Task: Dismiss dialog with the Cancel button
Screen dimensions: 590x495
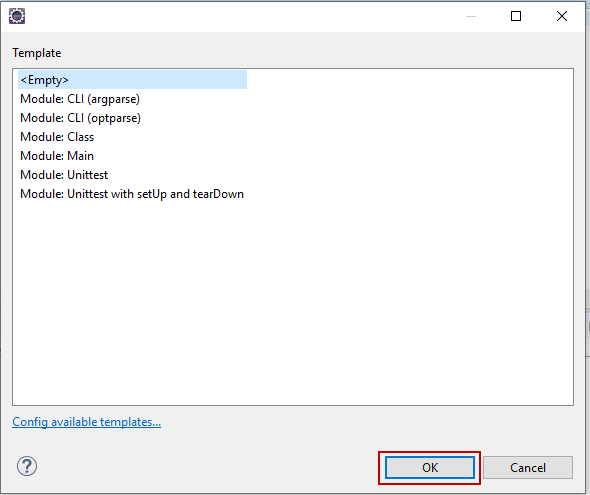Action: [528, 468]
